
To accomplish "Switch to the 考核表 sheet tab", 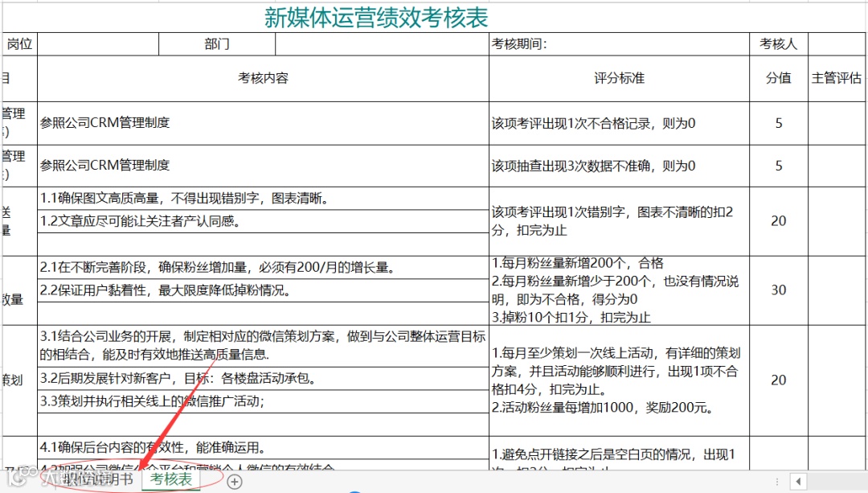I will tap(171, 479).
